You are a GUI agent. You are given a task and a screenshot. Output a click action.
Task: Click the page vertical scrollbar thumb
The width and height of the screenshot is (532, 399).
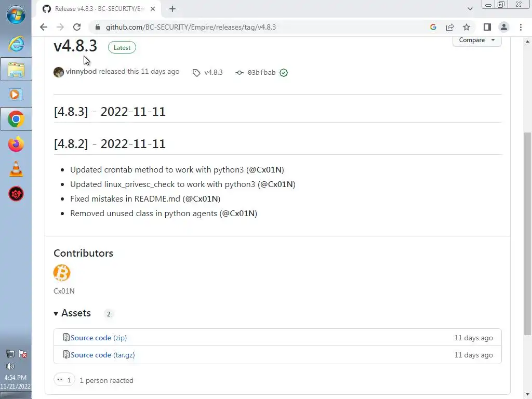tap(527, 233)
